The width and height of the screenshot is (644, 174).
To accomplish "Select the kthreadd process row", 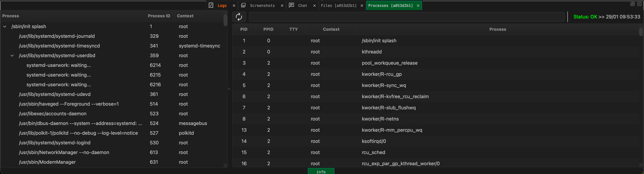I will click(x=372, y=52).
